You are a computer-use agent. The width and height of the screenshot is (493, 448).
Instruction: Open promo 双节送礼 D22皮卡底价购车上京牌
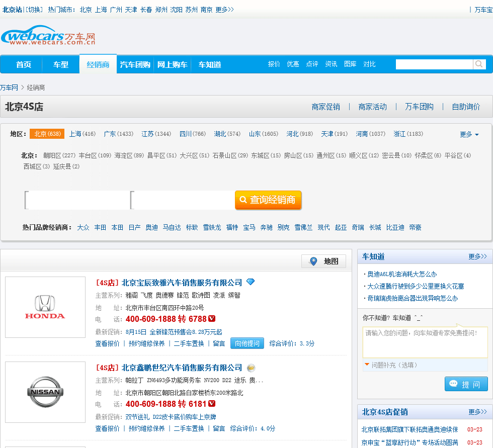click(x=171, y=417)
